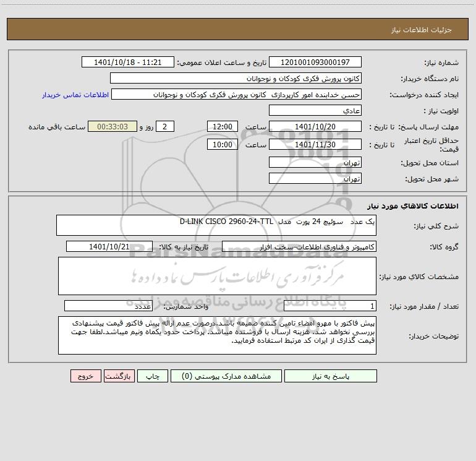Click the 'مشخصات کالای مورد نیاز:' label

click(x=419, y=277)
